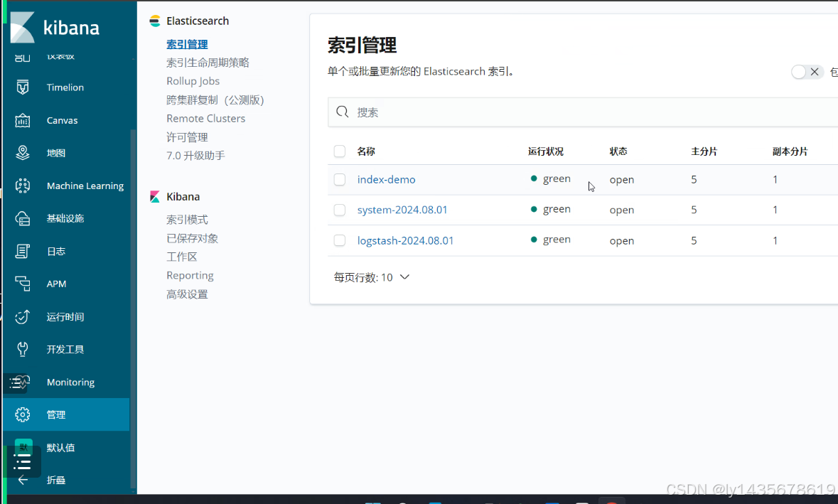838x504 pixels.
Task: Open the 开发工具 dev tools icon
Action: (x=23, y=350)
